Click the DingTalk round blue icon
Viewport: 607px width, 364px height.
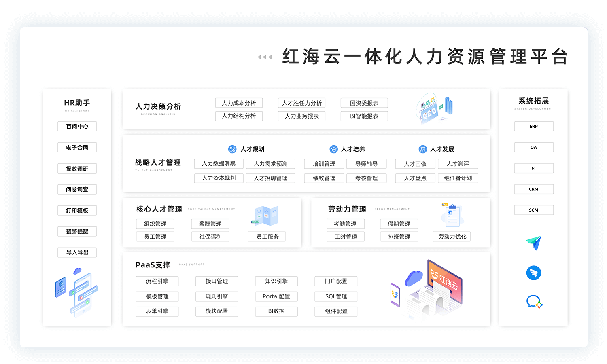coord(534,273)
